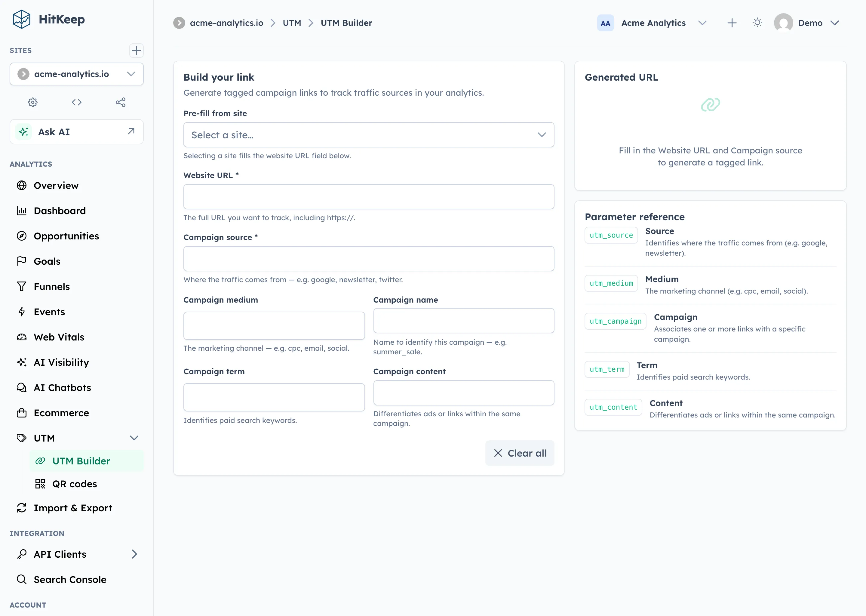Open QR codes submenu item
The width and height of the screenshot is (866, 616).
pyautogui.click(x=87, y=484)
